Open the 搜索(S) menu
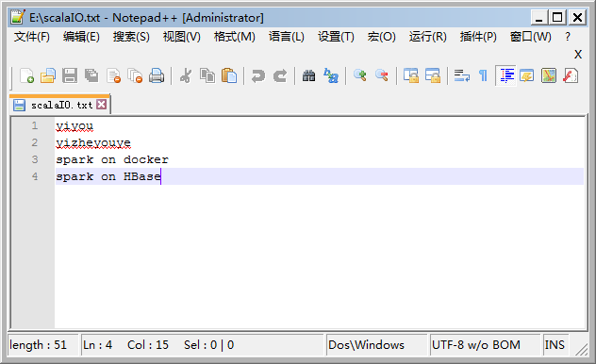This screenshot has height=364, width=596. click(x=131, y=37)
